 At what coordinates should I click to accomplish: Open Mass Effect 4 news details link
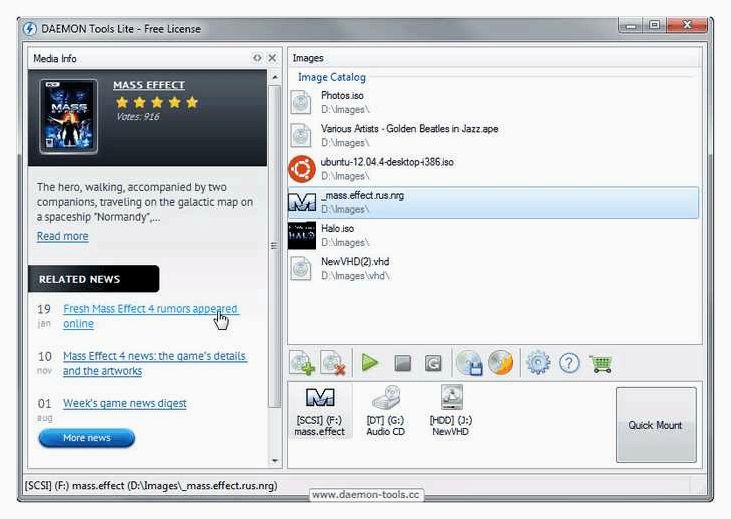pos(155,363)
